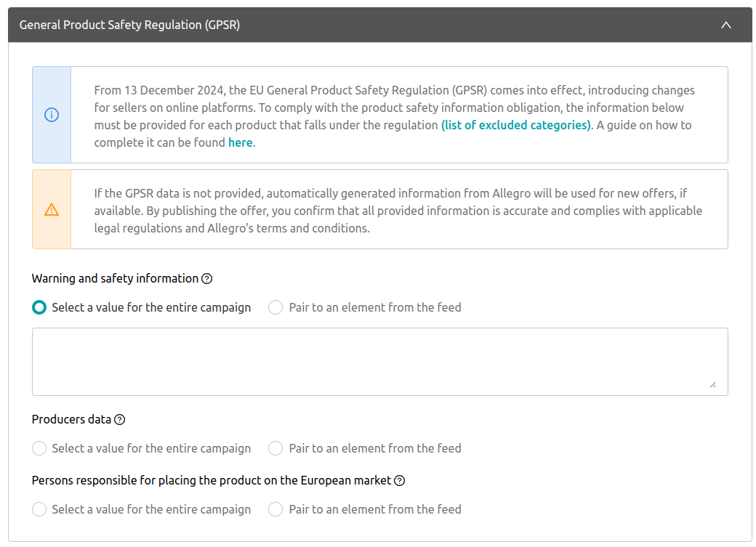Click the Producers data section label

[x=71, y=420]
